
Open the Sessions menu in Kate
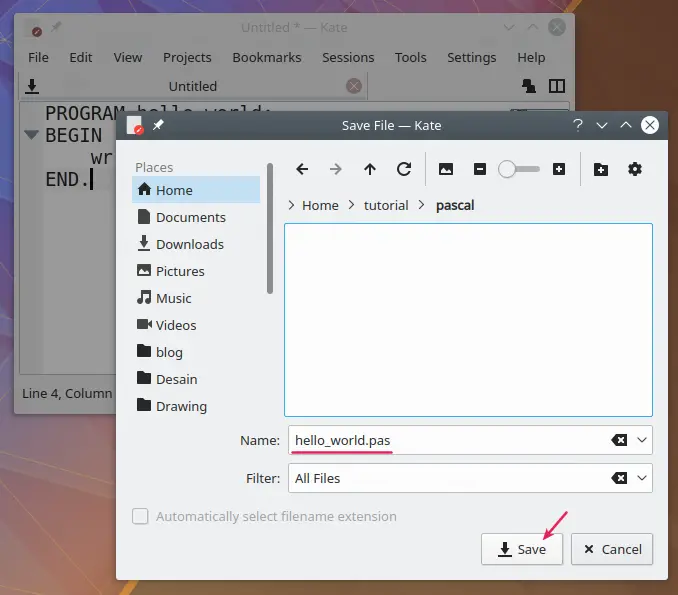tap(348, 58)
